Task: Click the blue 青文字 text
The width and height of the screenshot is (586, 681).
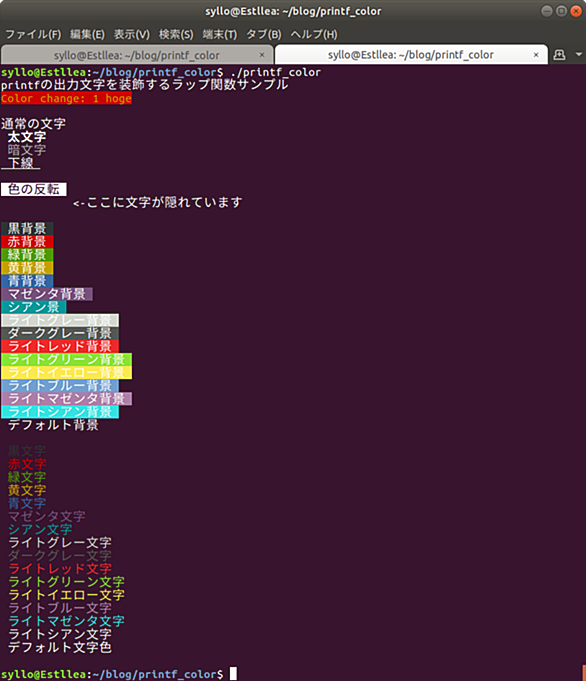Action: click(x=27, y=503)
